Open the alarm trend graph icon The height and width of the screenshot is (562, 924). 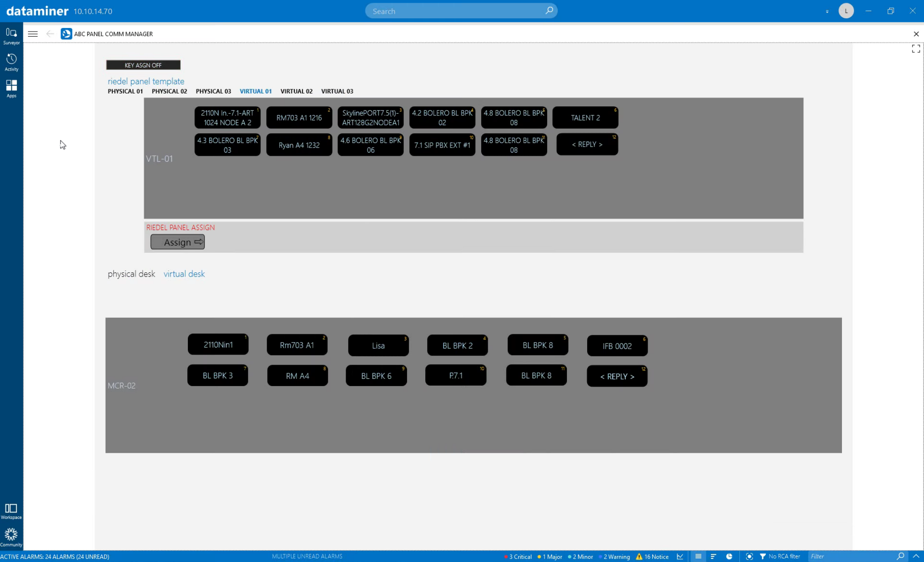680,557
